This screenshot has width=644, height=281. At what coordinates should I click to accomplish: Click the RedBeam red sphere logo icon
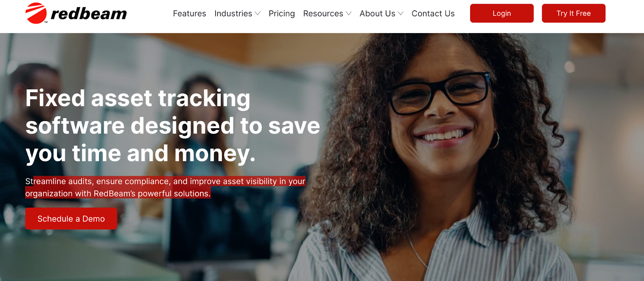click(x=36, y=13)
